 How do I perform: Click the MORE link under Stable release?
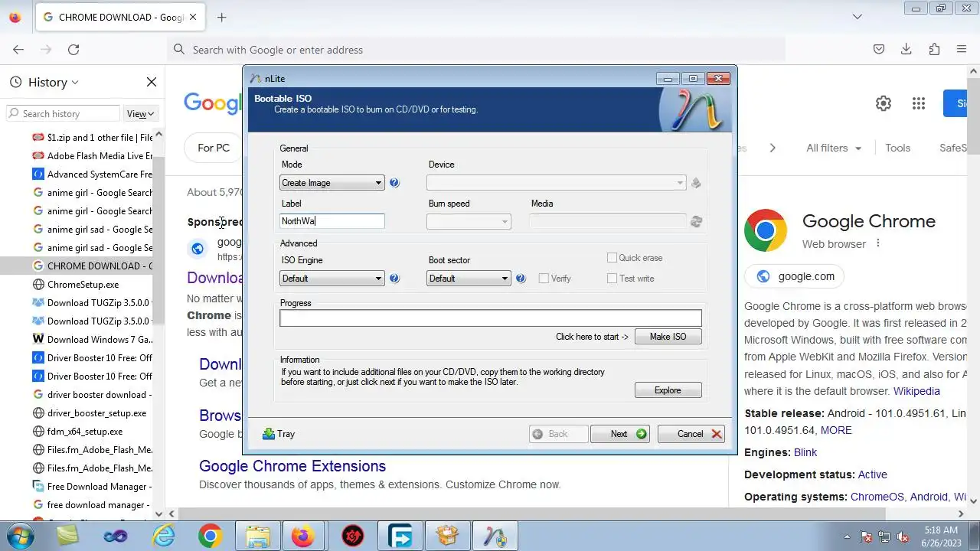[836, 430]
